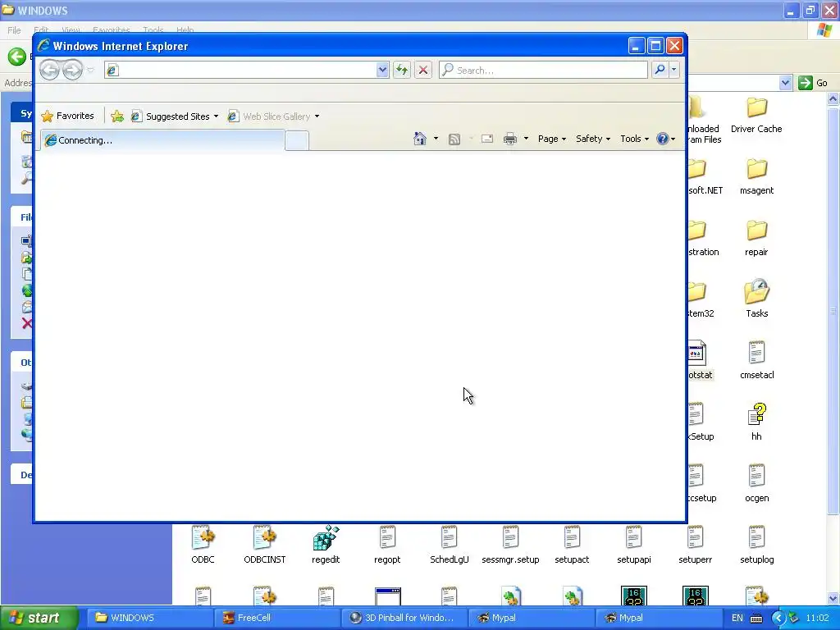840x630 pixels.
Task: Expand the WINDOWS explorer address dropdown
Action: point(785,83)
